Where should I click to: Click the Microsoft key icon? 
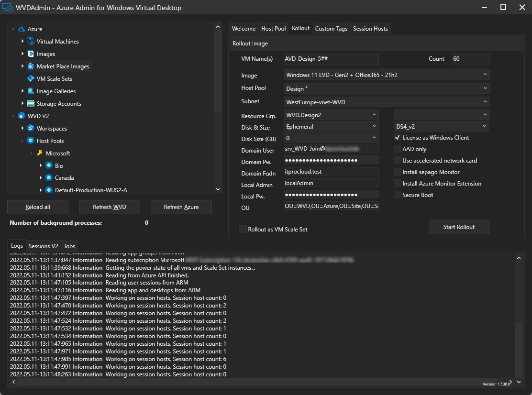coord(40,153)
